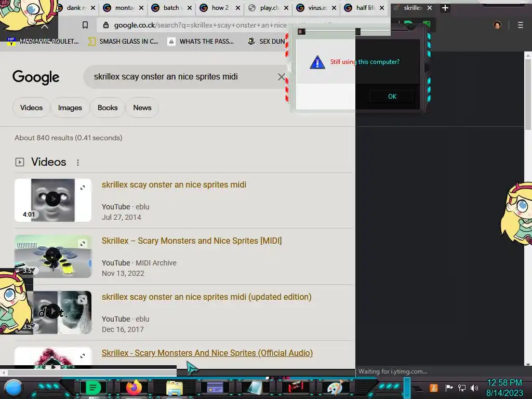Filter results by News
Screen dimensions: 532x399
[x=142, y=108]
